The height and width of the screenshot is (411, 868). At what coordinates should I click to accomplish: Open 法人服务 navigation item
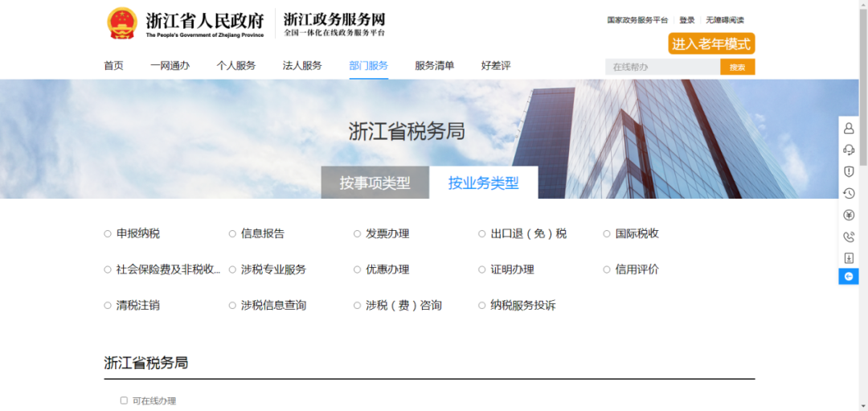[302, 66]
